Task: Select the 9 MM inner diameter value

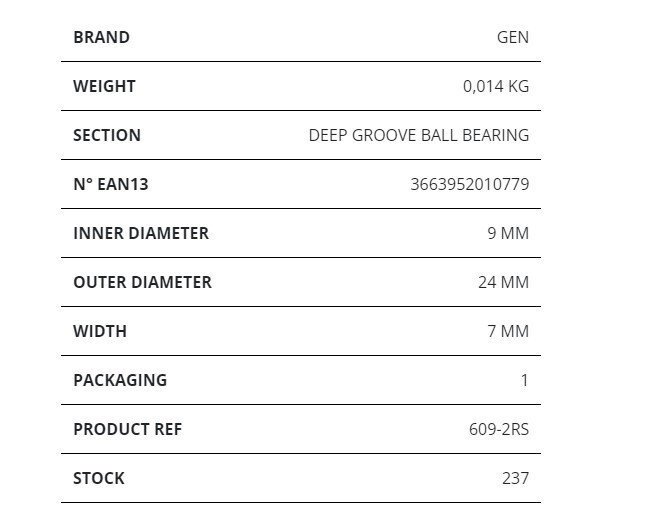Action: pos(508,233)
